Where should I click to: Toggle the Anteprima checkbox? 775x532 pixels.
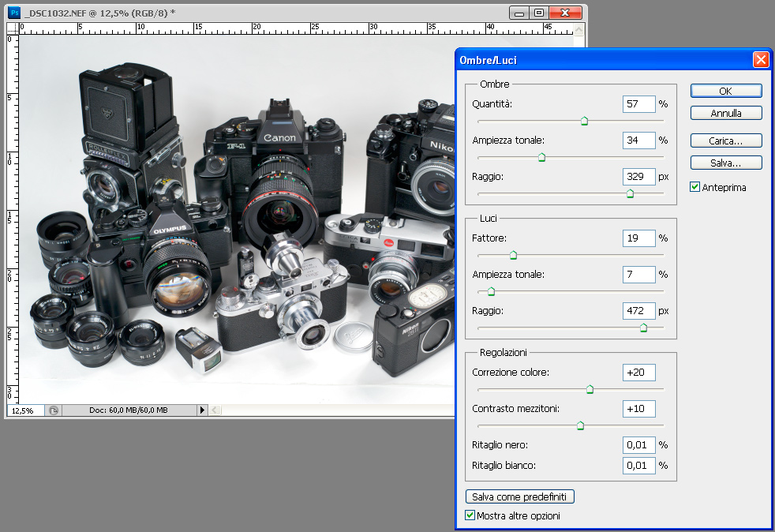(x=695, y=187)
